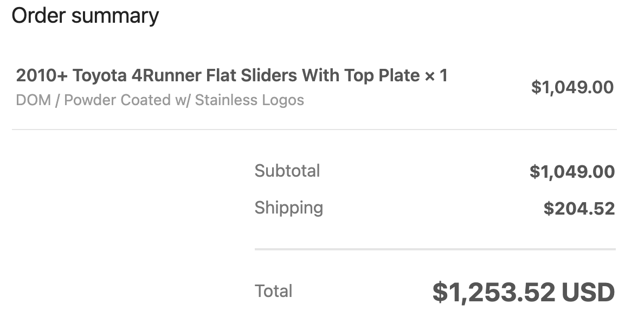Image resolution: width=644 pixels, height=336 pixels.
Task: Click the Shipping label
Action: tap(289, 208)
